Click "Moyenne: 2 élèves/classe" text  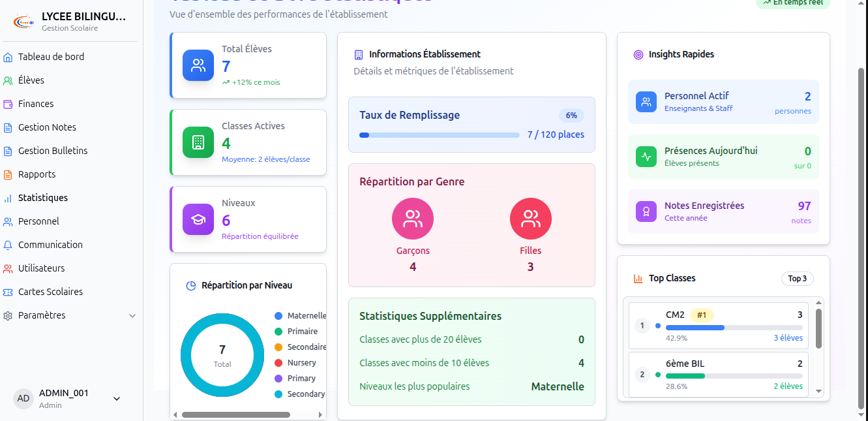[x=266, y=159]
